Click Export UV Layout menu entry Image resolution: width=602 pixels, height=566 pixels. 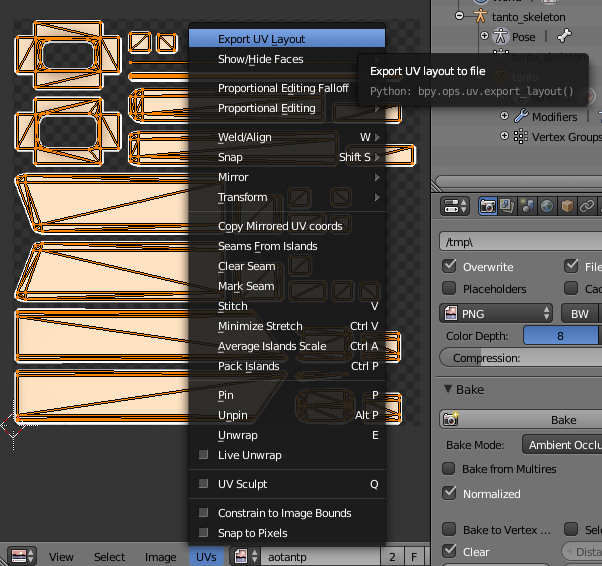287,39
